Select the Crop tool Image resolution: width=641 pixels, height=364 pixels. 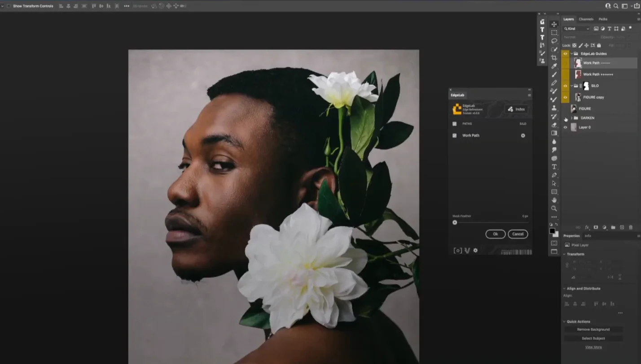click(x=554, y=58)
